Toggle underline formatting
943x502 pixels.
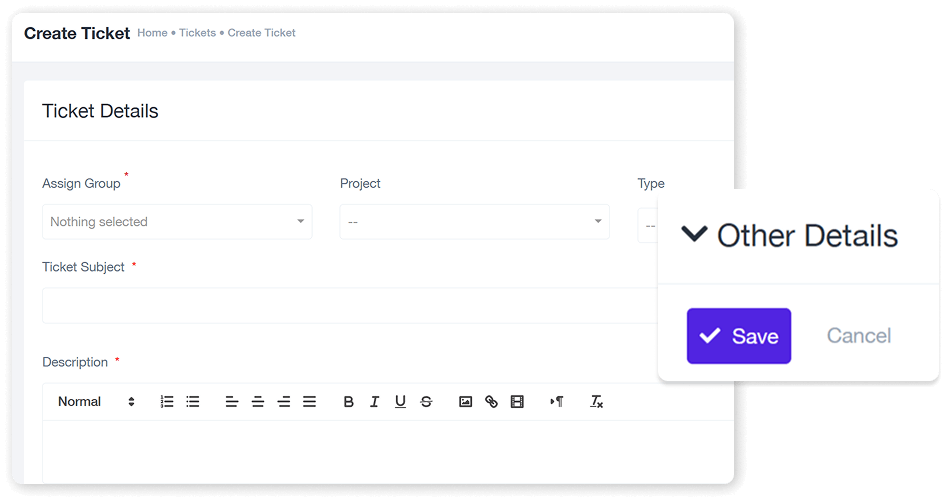click(x=401, y=402)
